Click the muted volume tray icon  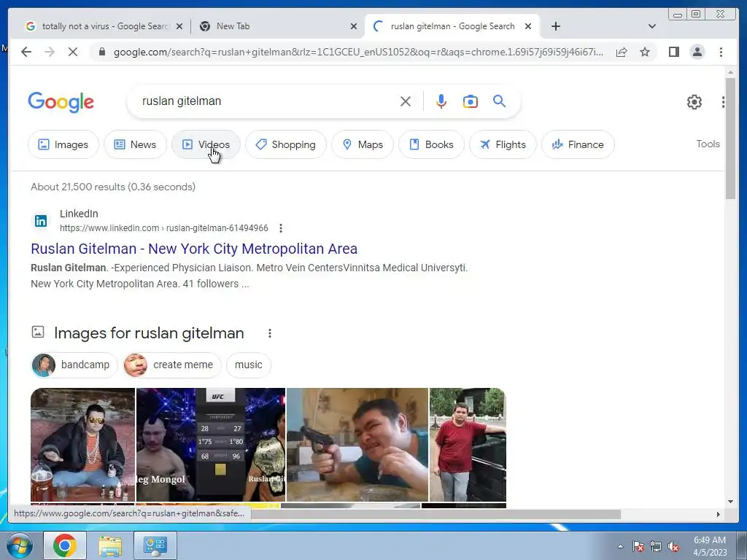673,546
